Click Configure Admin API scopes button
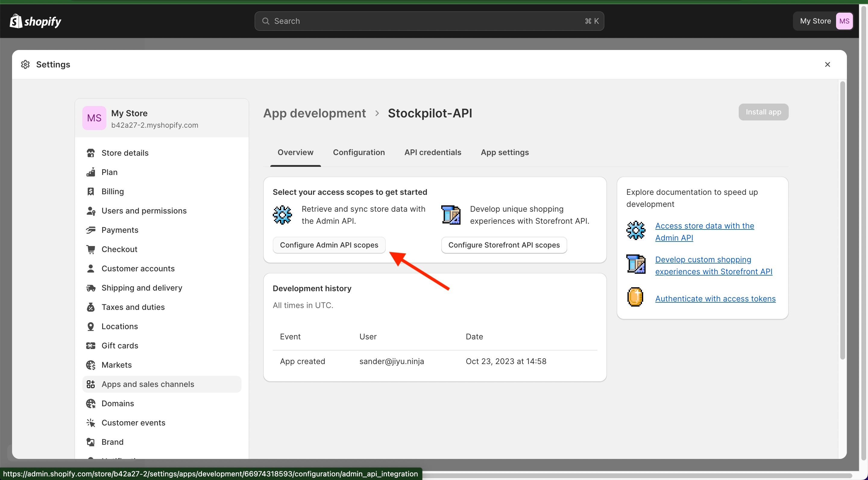The width and height of the screenshot is (868, 480). 329,245
